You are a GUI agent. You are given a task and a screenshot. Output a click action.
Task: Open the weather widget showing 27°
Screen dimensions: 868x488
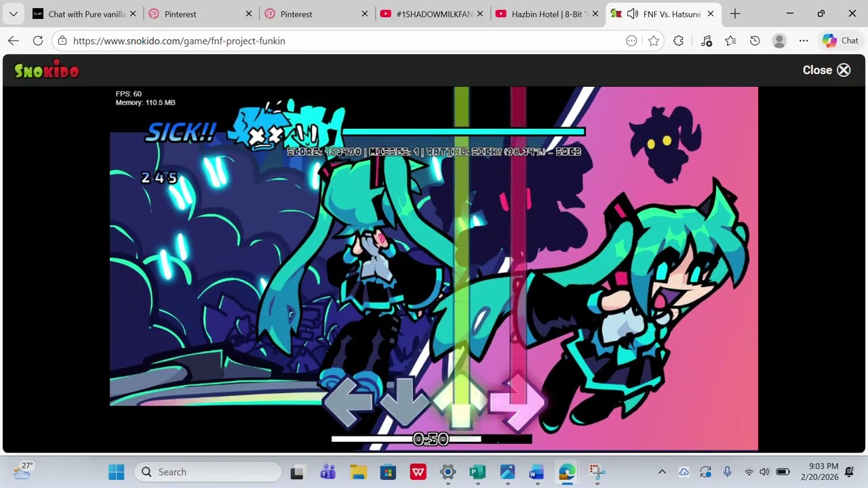(23, 472)
